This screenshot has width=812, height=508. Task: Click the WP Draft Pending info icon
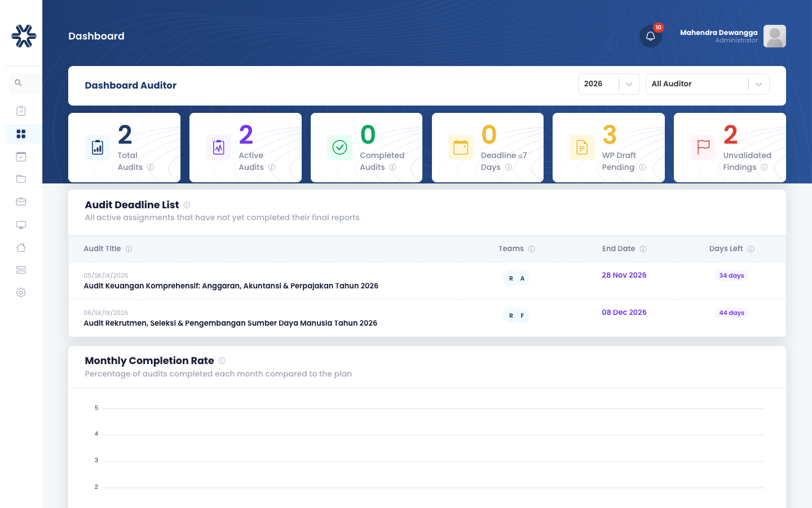coord(642,167)
